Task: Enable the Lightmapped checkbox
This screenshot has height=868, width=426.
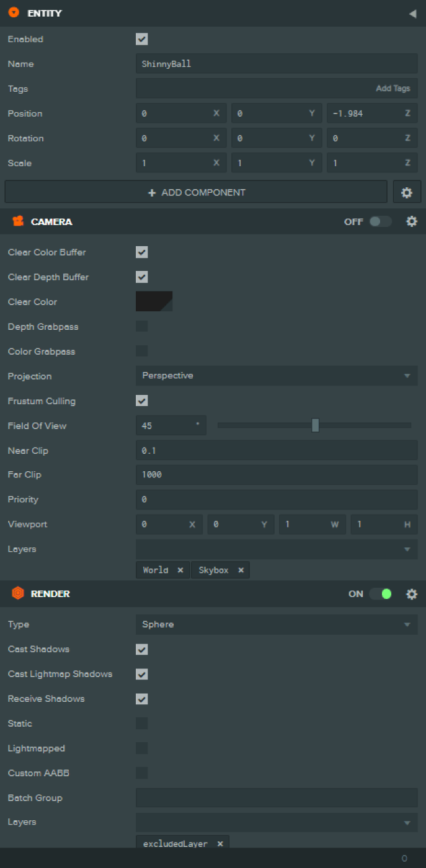Action: click(142, 748)
